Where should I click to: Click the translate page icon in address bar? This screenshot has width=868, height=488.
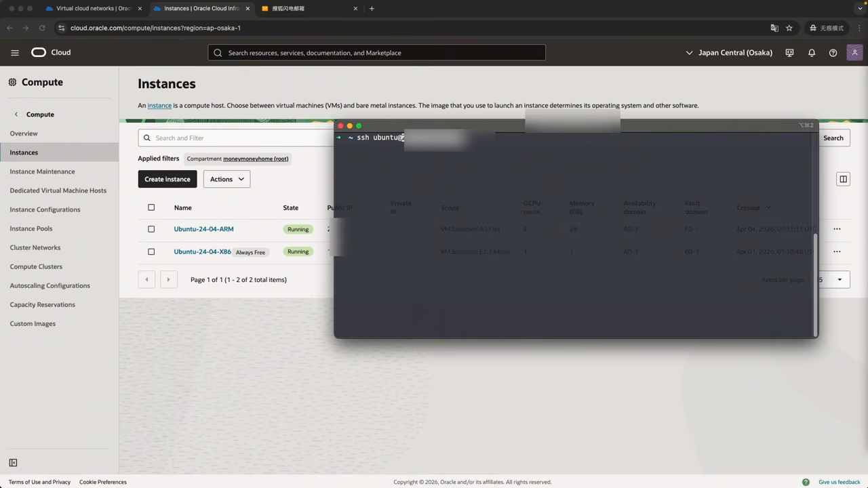click(x=774, y=28)
